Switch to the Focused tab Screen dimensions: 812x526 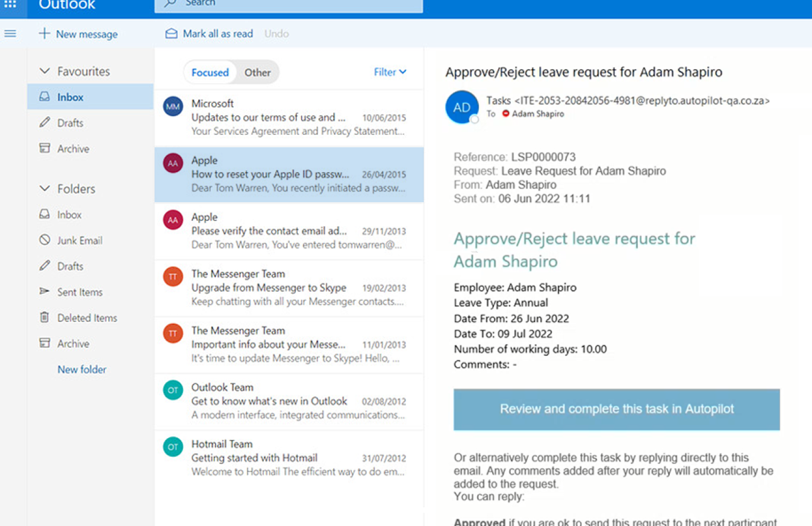point(210,72)
